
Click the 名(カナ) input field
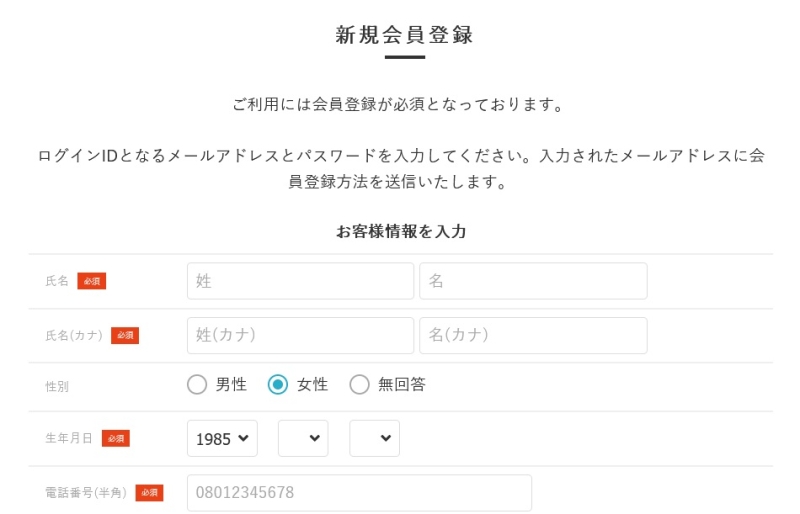533,335
